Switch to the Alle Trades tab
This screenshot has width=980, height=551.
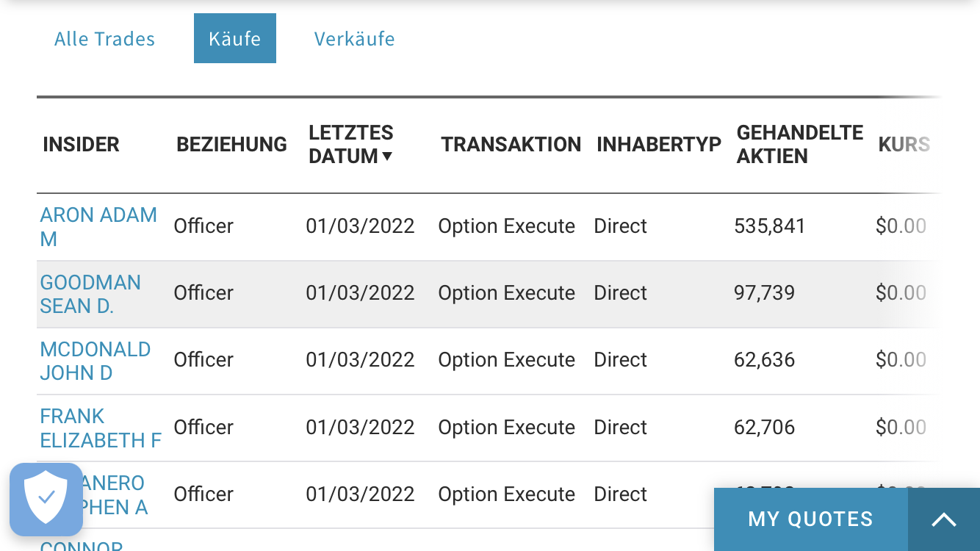click(104, 39)
